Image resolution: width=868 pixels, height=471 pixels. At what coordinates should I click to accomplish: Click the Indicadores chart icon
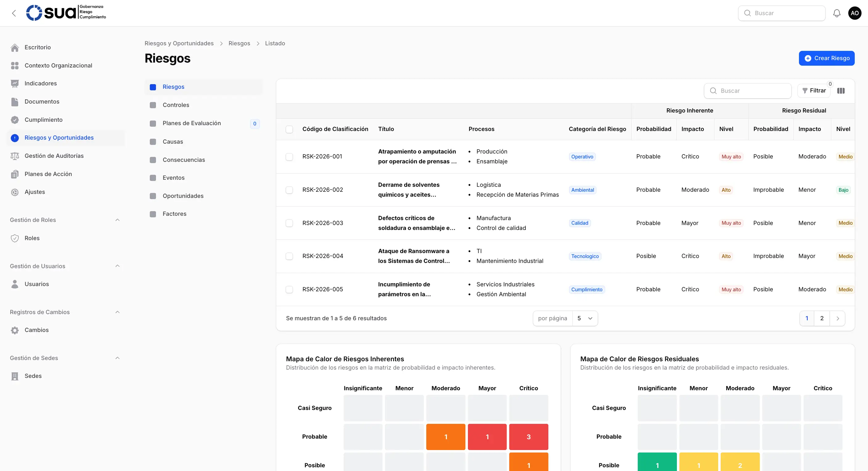[x=15, y=84]
